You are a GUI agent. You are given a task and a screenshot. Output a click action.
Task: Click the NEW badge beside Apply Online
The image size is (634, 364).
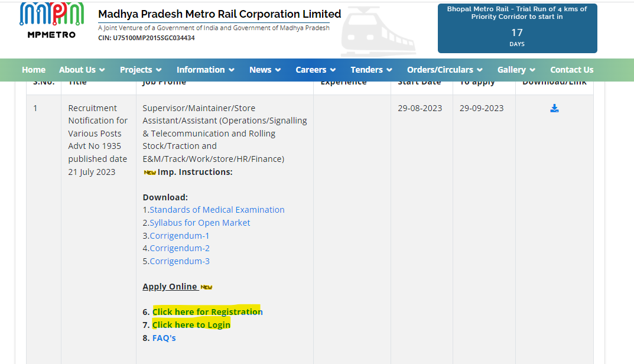coord(206,287)
